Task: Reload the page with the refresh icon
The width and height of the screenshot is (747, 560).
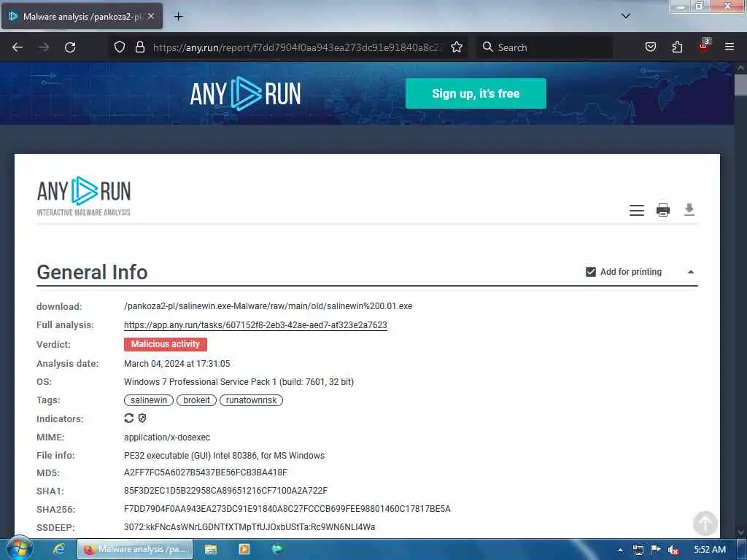Action: pos(70,47)
